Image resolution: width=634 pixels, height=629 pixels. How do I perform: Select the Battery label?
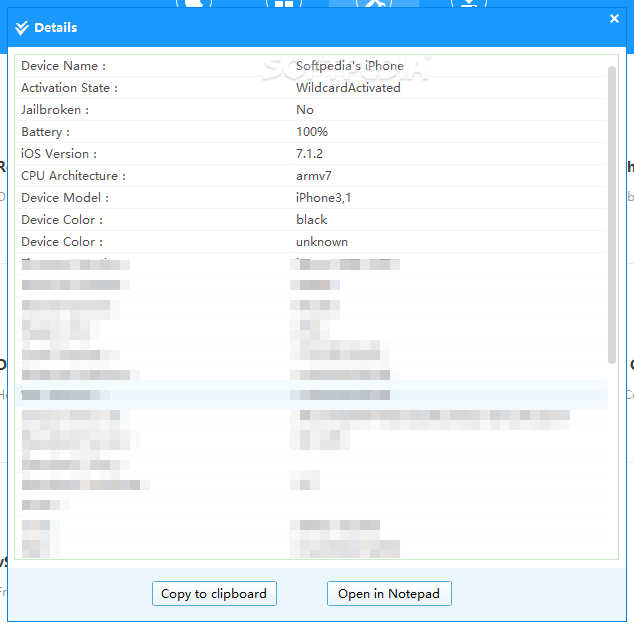pos(46,132)
